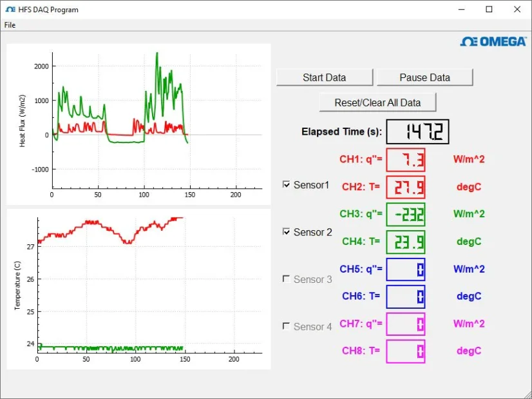Maximize the HFS DAQ Program window

pyautogui.click(x=489, y=10)
